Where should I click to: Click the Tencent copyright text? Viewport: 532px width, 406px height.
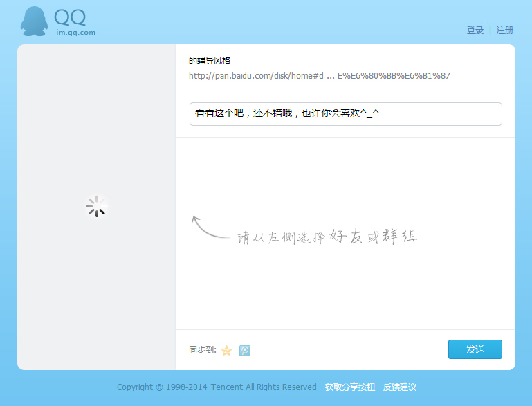click(217, 387)
